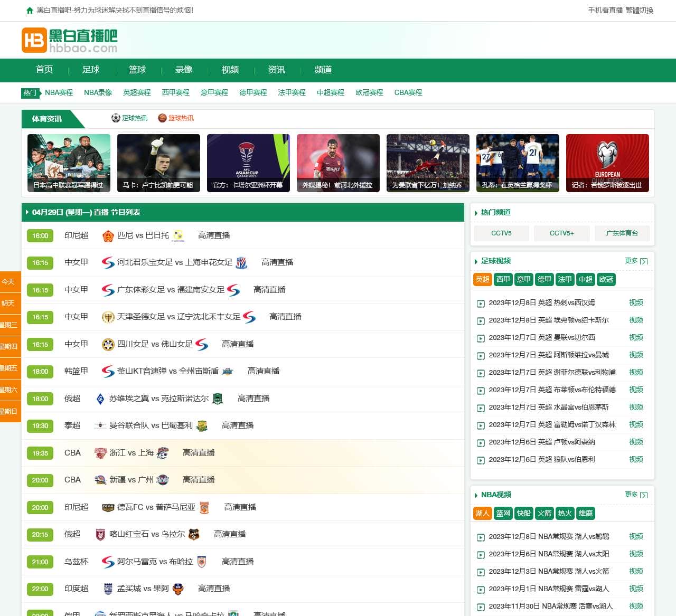Click the 四川女足 team badge
This screenshot has width=676, height=616.
click(108, 344)
